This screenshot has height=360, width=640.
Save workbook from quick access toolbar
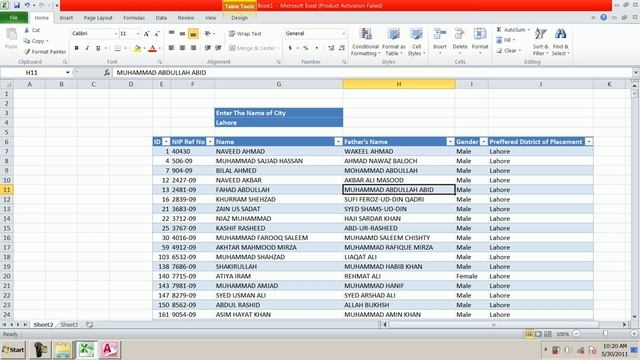pos(17,5)
